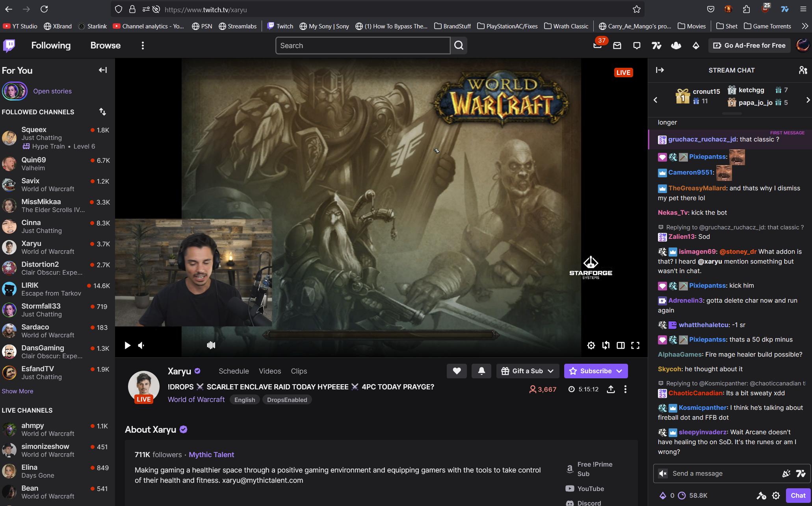This screenshot has width=812, height=506.
Task: Click Go Ad-Free for Free button
Action: tap(749, 45)
